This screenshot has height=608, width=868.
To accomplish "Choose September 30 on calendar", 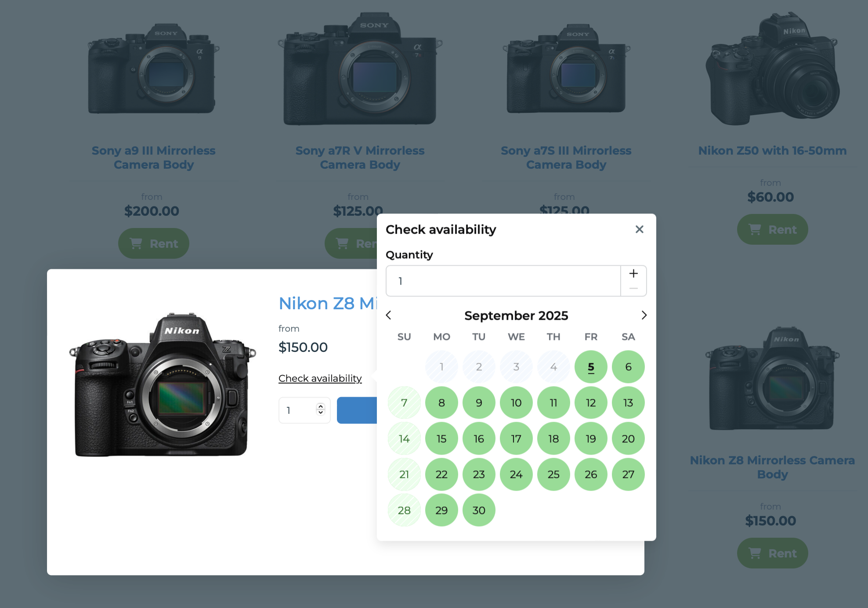I will 479,510.
